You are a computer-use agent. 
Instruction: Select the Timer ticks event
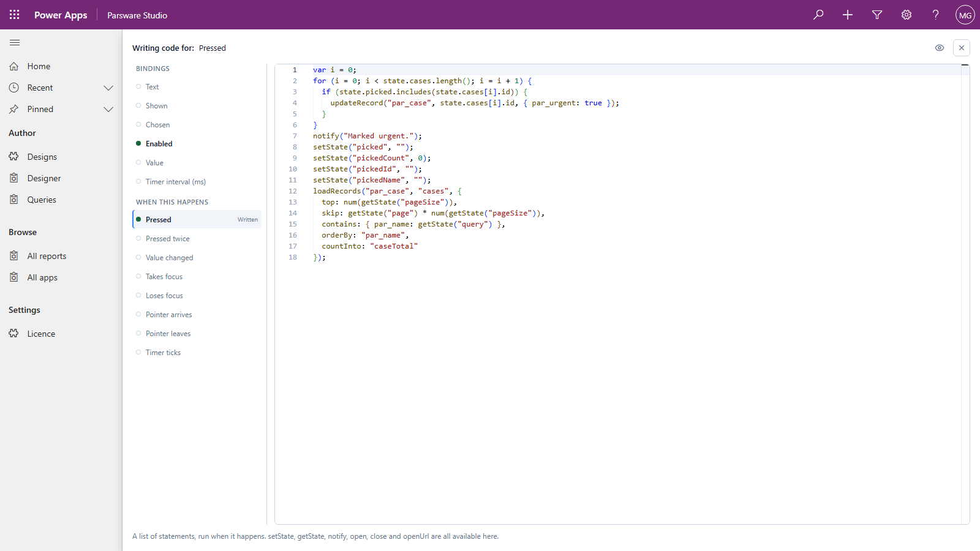point(197,353)
